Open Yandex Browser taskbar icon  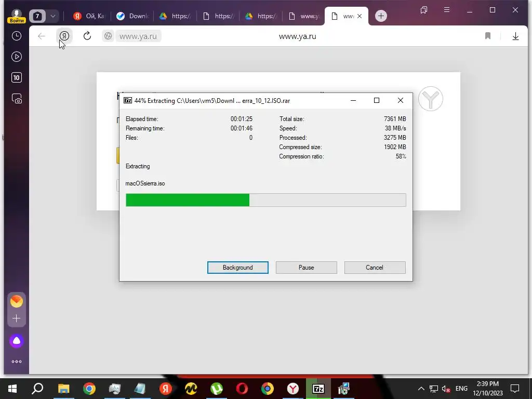click(x=293, y=389)
